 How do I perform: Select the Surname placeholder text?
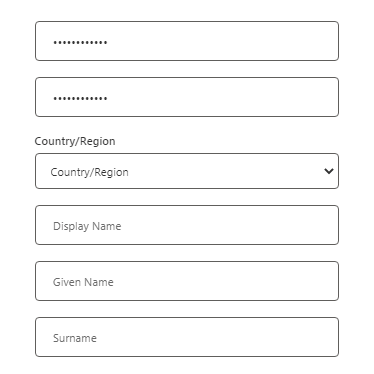point(75,338)
